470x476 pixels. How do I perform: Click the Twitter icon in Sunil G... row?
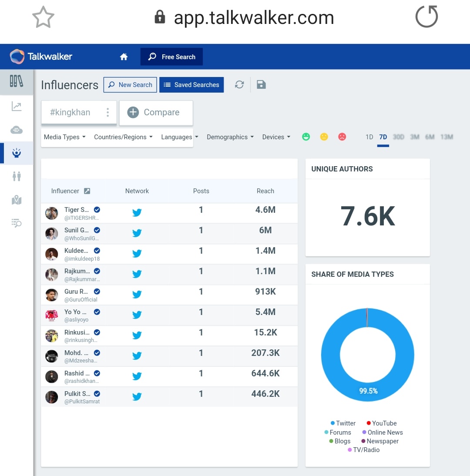[x=137, y=233]
